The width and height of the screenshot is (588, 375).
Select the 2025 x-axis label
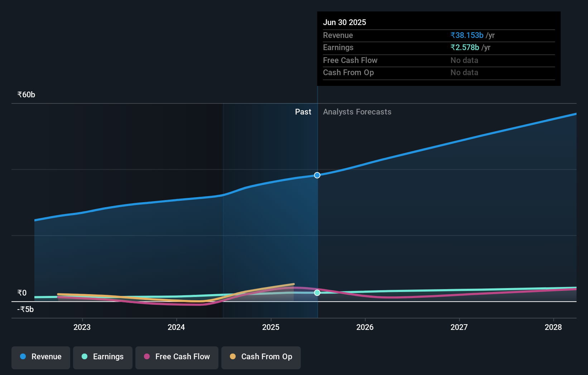tap(271, 327)
